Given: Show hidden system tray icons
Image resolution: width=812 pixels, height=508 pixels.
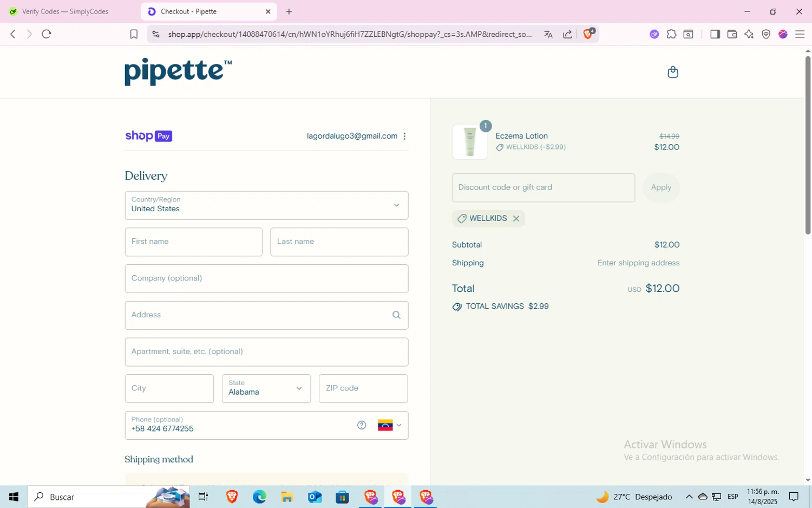Looking at the screenshot, I should point(689,497).
